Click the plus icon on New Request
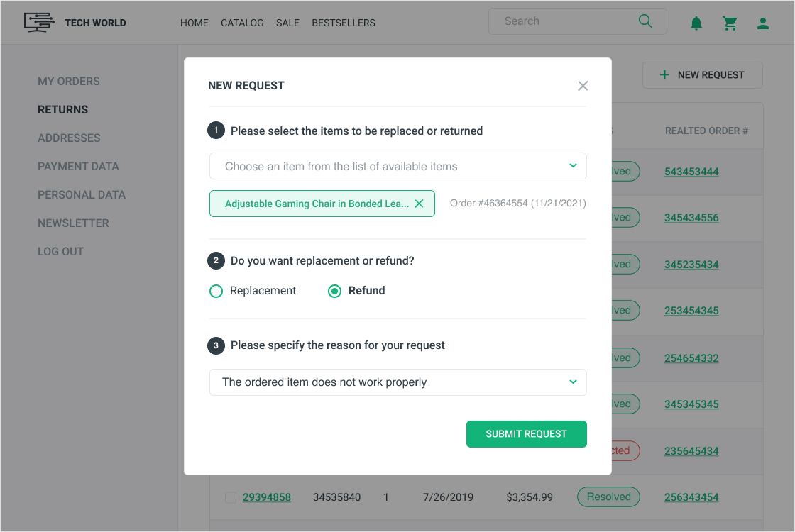 coord(664,74)
